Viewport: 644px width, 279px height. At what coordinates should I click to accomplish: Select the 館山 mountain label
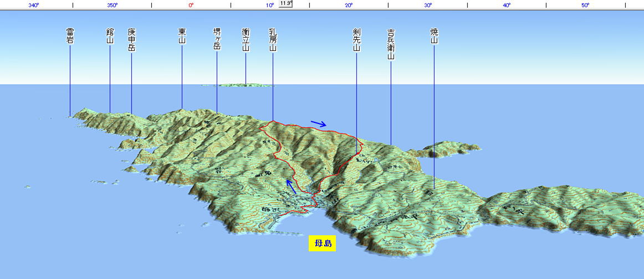click(x=110, y=36)
